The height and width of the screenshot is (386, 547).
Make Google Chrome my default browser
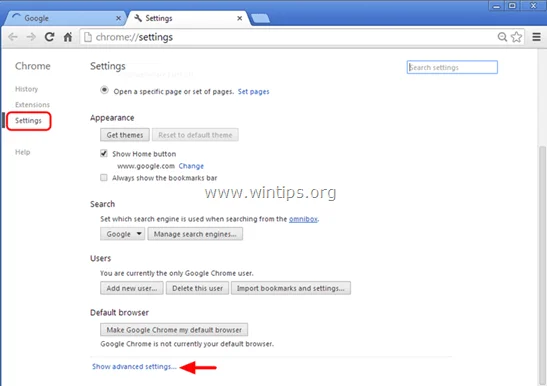coord(174,330)
